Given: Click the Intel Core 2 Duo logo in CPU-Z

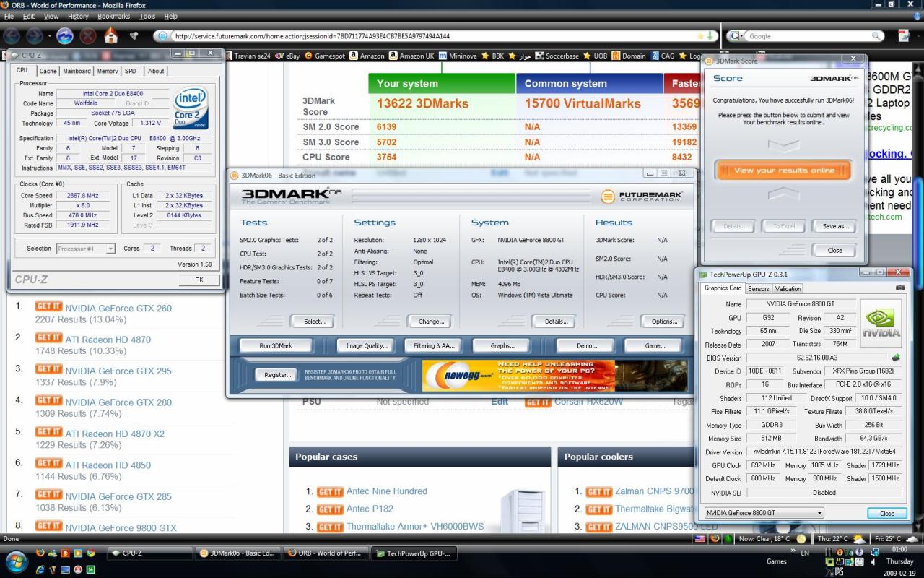Looking at the screenshot, I should (x=191, y=108).
